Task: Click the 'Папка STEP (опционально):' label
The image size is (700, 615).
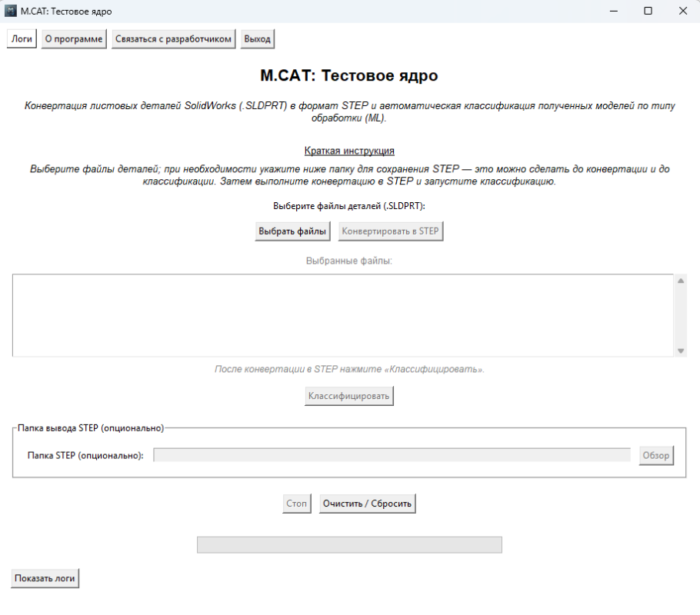Action: tap(85, 455)
